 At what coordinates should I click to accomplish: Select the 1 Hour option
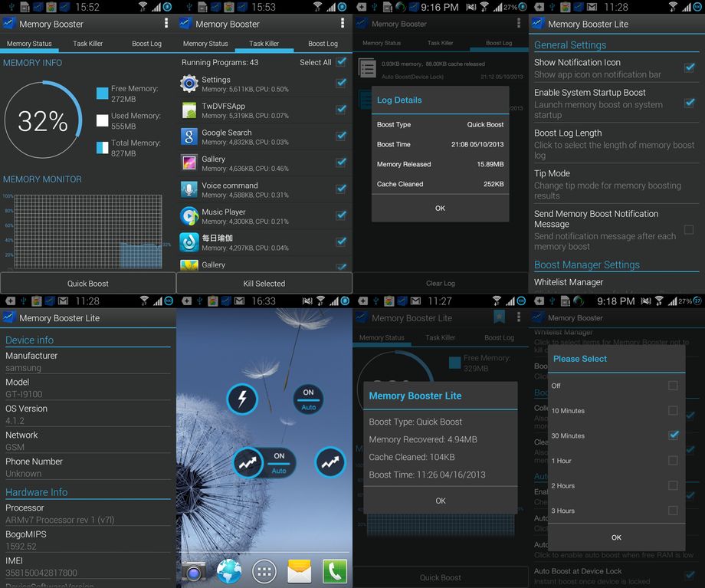pyautogui.click(x=616, y=461)
